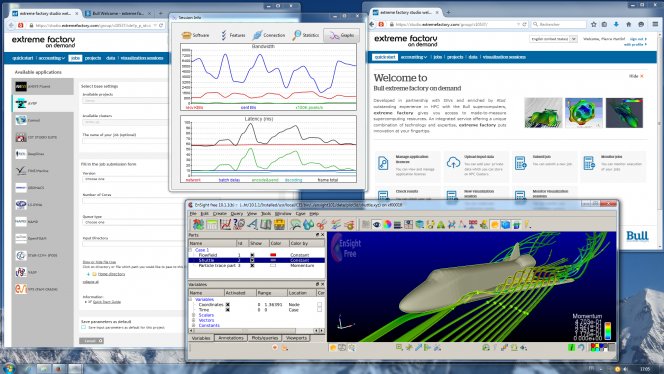Click the home icon in right browser toolbar
This screenshot has width=664, height=374.
(x=628, y=25)
